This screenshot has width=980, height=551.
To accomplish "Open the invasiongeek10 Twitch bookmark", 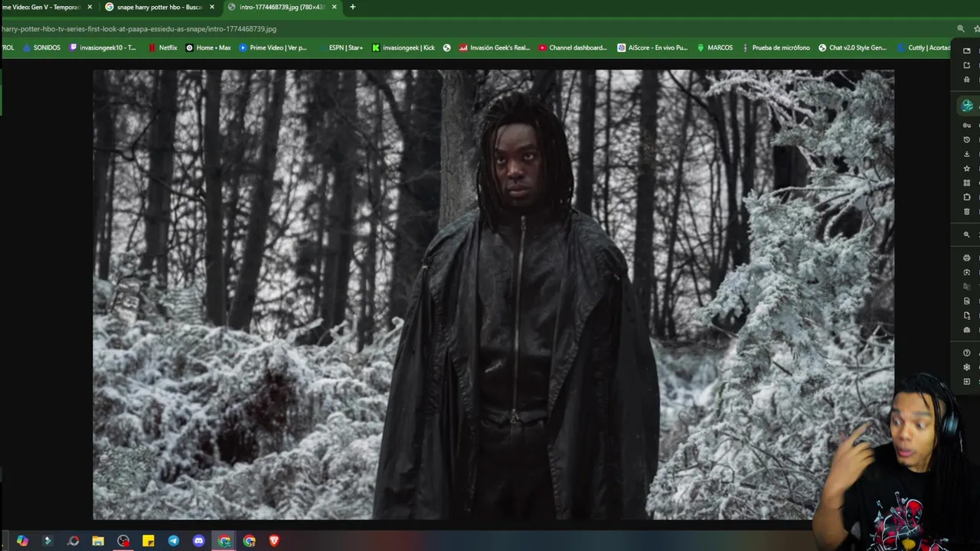I will click(103, 47).
